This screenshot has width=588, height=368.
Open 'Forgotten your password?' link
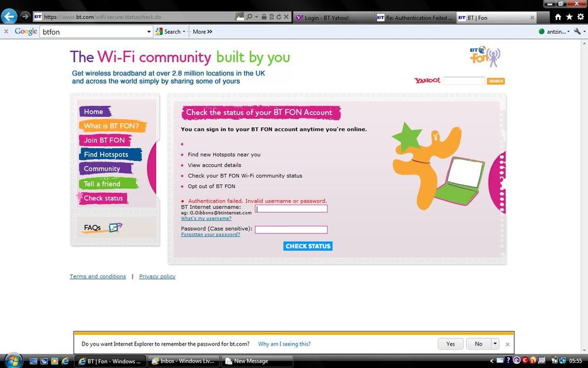210,234
